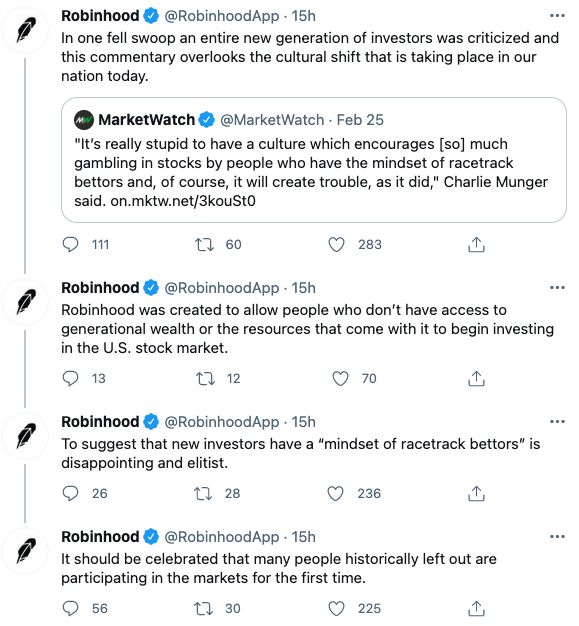Open more options on the elitist tweet
Screen dimensions: 579x626
[x=557, y=422]
